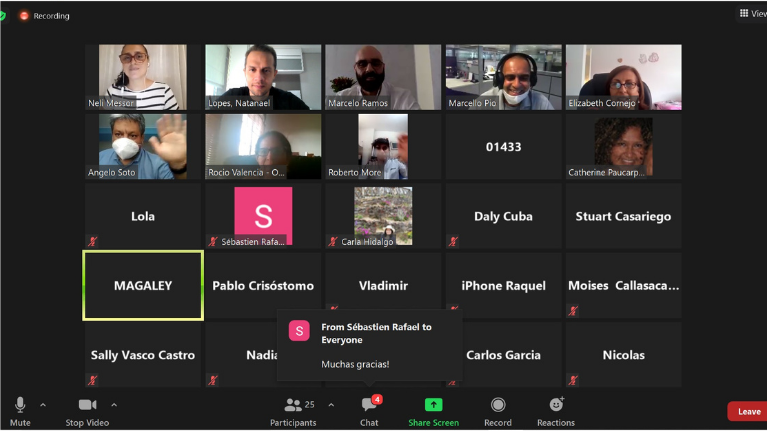Select Angelo Soto's video tile
The height and width of the screenshot is (431, 767).
(x=143, y=146)
